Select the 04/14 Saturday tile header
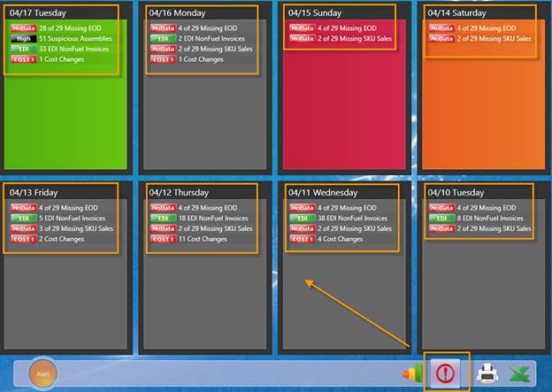Image resolution: width=552 pixels, height=392 pixels. tap(456, 13)
